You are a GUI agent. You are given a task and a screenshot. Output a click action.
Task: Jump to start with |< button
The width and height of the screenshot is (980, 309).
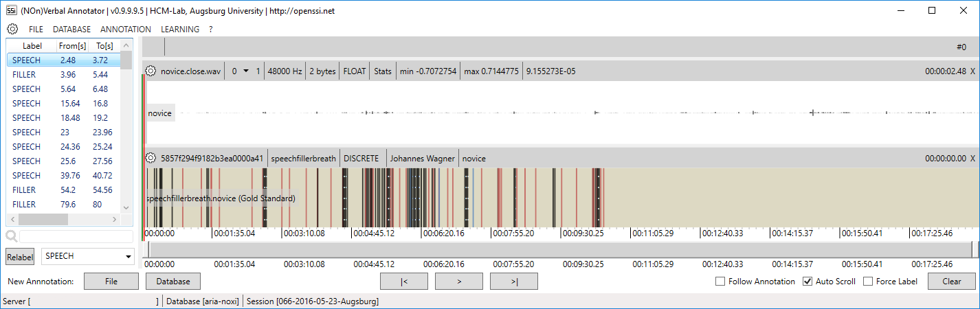pyautogui.click(x=404, y=282)
